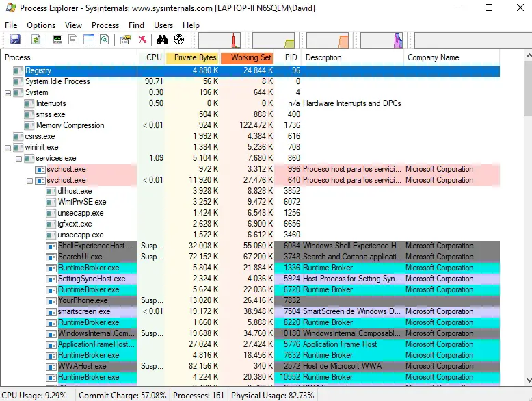Click the crosshair Find Window's Process icon
Screen dimensions: 532x401
178,40
